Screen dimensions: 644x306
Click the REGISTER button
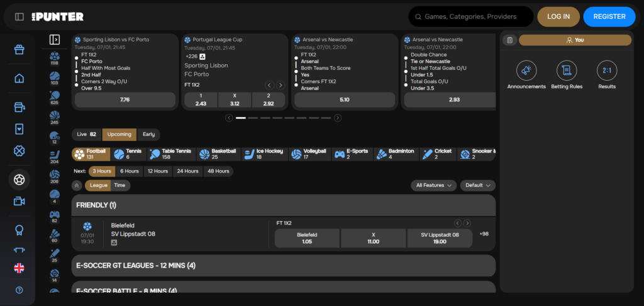tap(609, 16)
